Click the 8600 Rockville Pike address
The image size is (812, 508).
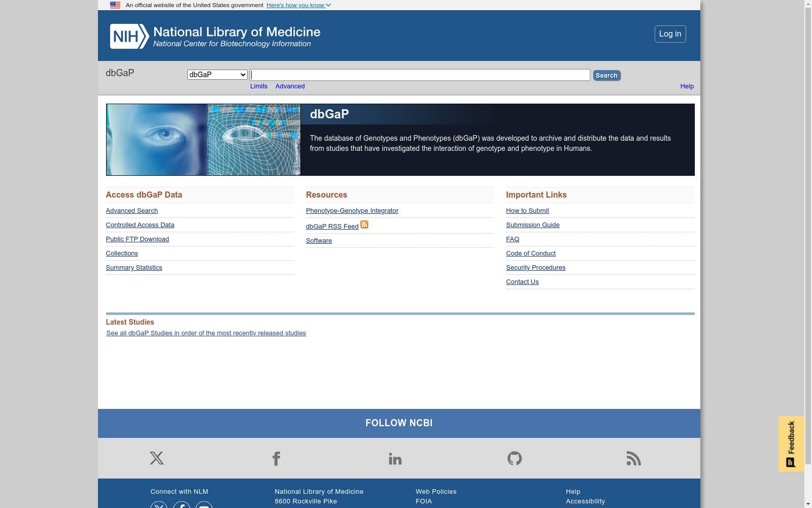306,501
